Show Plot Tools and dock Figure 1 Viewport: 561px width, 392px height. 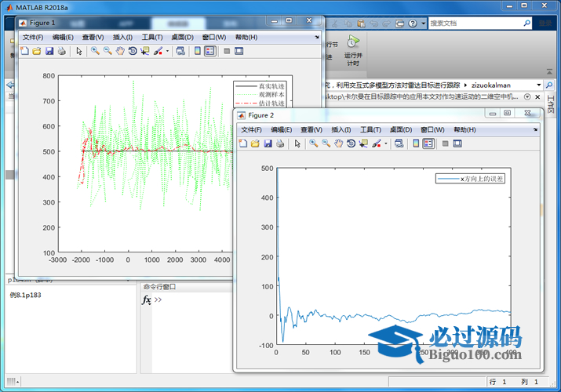coord(239,51)
